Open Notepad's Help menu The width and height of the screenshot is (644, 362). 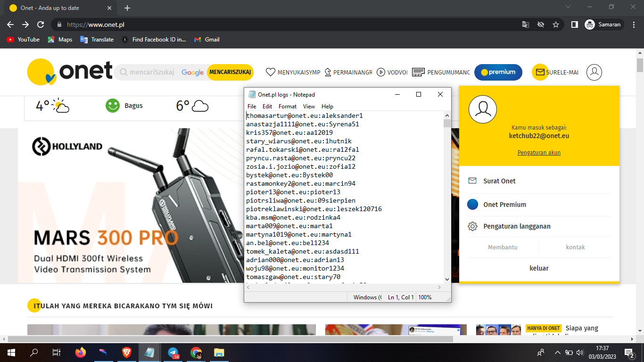327,107
